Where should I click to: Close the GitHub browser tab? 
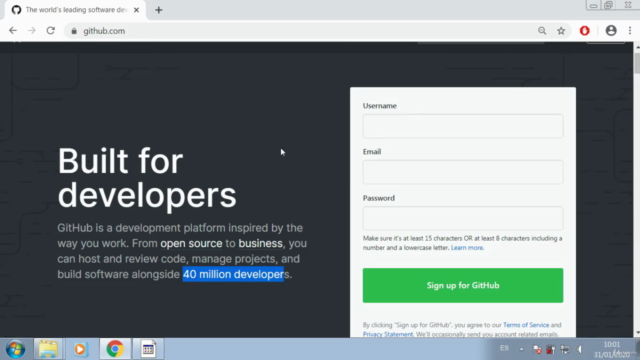[x=136, y=10]
